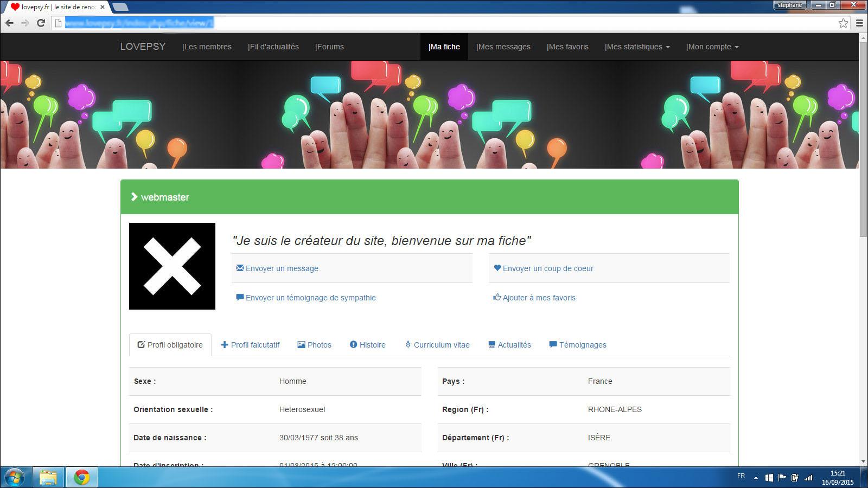The image size is (868, 488).
Task: Click the envelope icon beside Envoyer un message
Action: coord(240,268)
